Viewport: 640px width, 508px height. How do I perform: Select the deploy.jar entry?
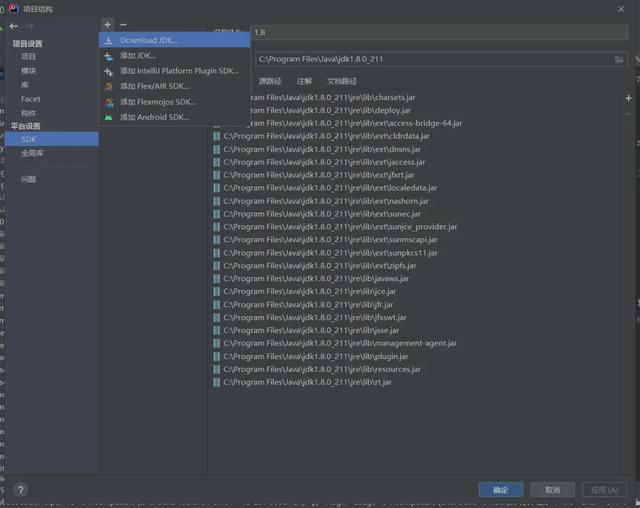(330, 110)
